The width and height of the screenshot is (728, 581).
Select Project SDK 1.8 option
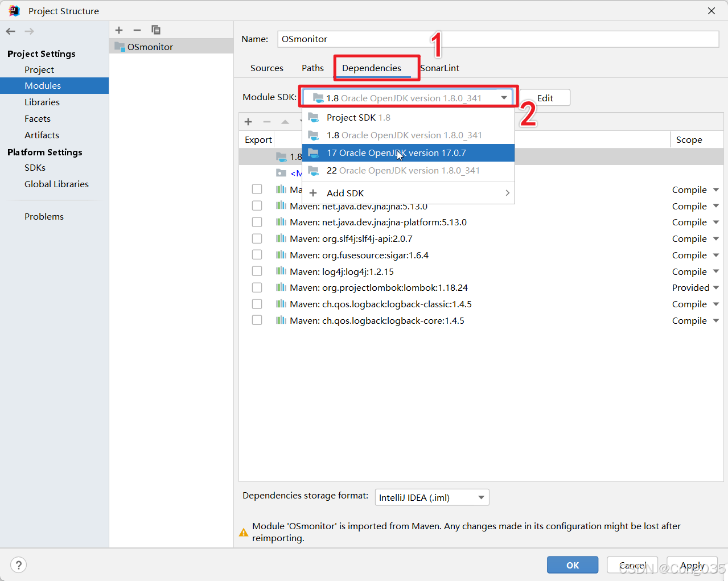pos(408,117)
